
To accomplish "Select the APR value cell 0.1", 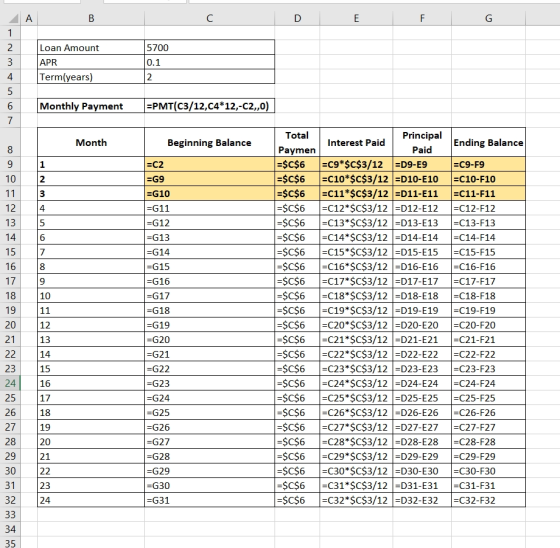I will 210,62.
